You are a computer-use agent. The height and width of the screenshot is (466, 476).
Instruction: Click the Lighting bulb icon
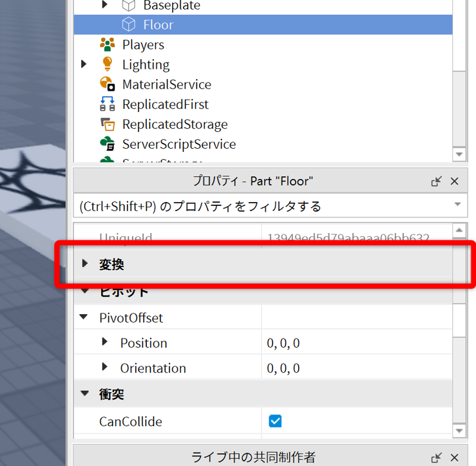(108, 64)
